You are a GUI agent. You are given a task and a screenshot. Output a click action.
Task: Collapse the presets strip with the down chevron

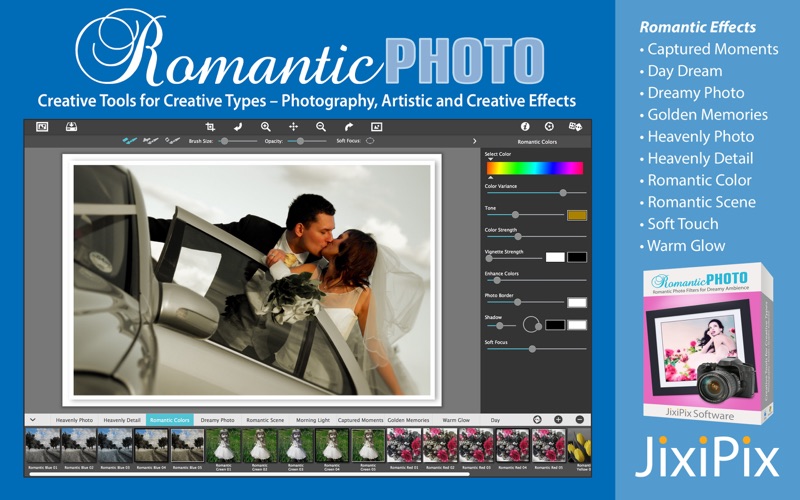click(x=33, y=420)
